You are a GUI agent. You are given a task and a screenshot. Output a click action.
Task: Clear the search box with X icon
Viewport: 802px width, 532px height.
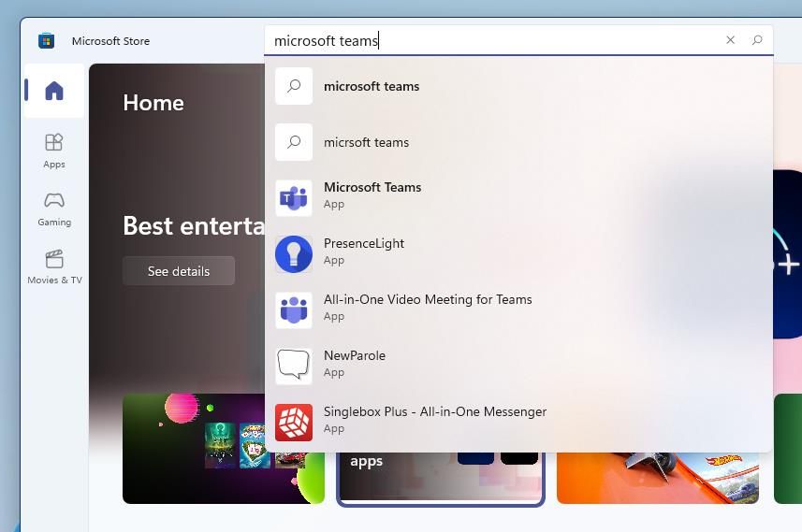click(x=730, y=40)
